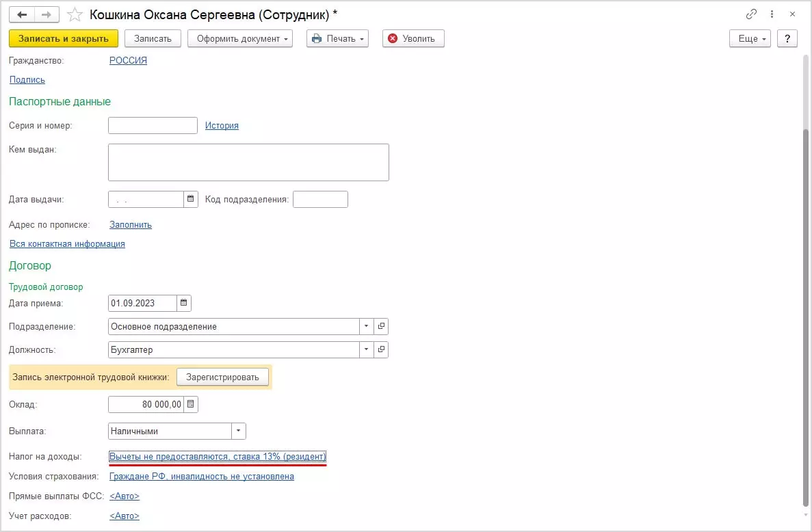Open Оформить документ menu

pos(240,38)
